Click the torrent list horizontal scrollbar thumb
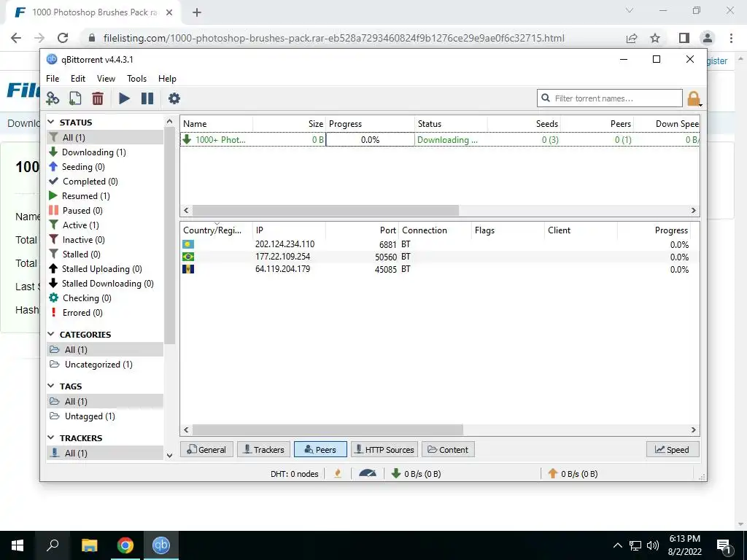Screen dimensions: 747x560 tap(325, 210)
